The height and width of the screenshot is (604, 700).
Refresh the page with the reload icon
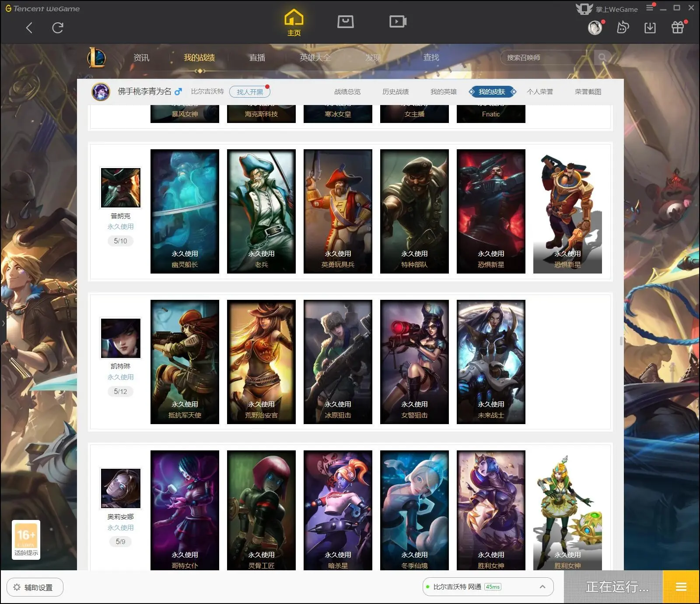click(x=57, y=28)
